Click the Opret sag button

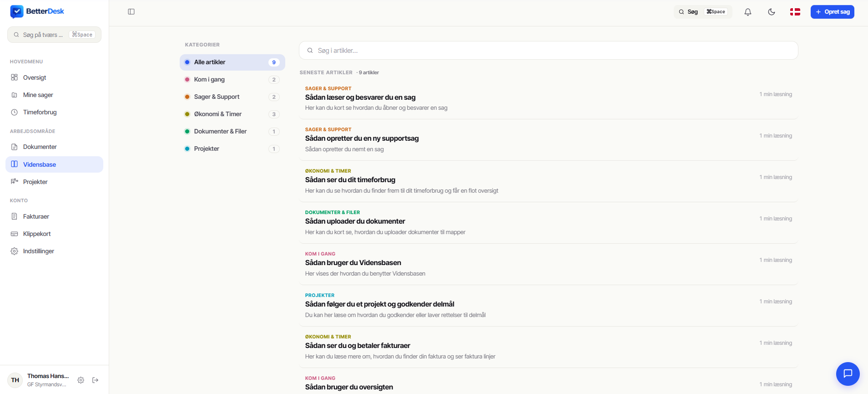point(833,12)
